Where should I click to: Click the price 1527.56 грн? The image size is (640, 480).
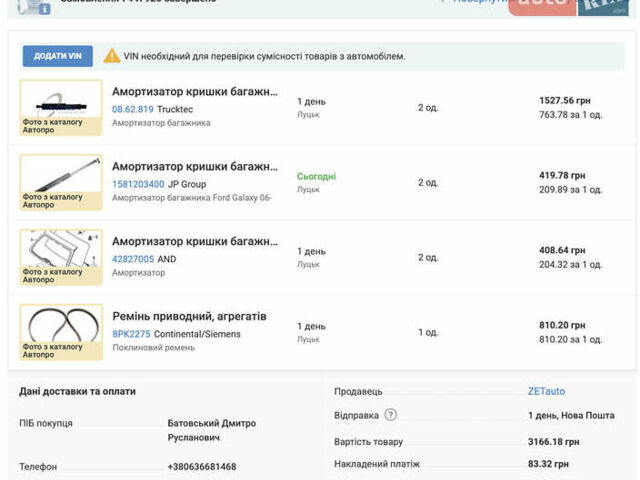pos(565,100)
